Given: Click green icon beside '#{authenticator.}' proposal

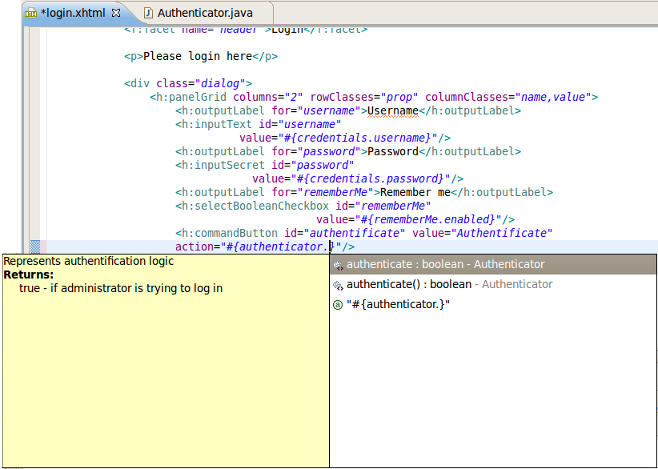Looking at the screenshot, I should [x=339, y=304].
